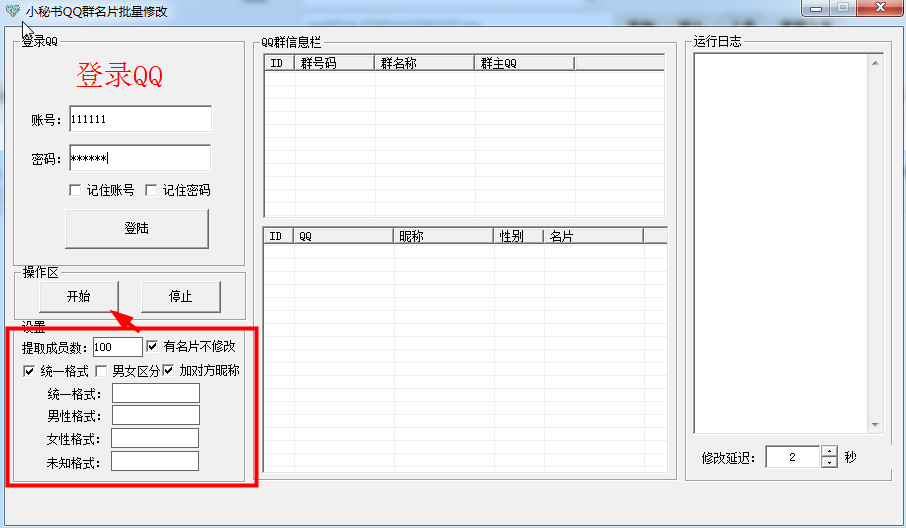Click the ID column header in member list
The width and height of the screenshot is (906, 528).
[279, 236]
